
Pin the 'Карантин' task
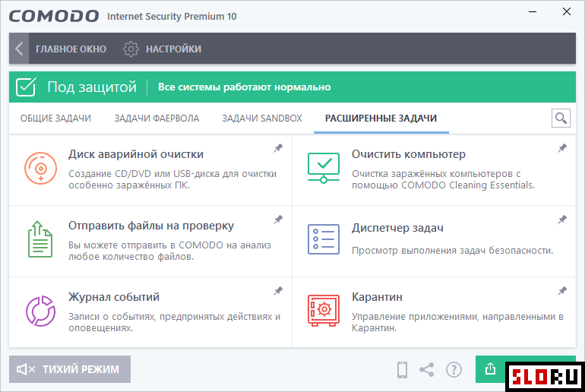(x=562, y=291)
